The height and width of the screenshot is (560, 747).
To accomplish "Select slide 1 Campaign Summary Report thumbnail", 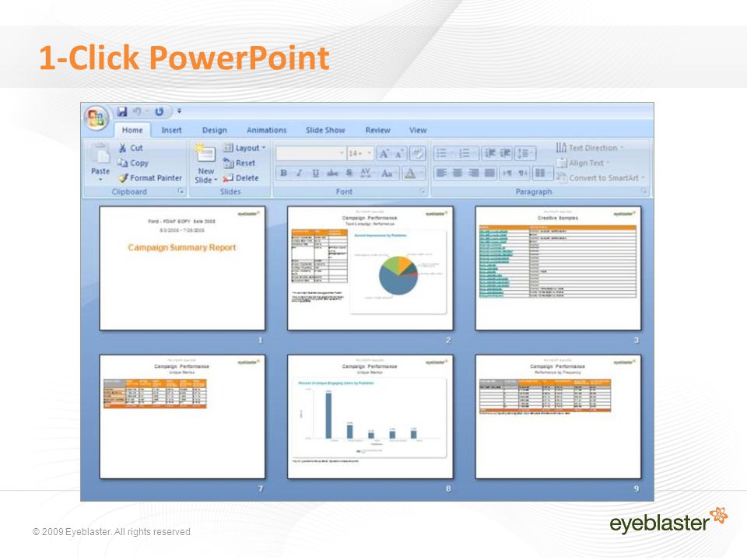I will (x=182, y=268).
